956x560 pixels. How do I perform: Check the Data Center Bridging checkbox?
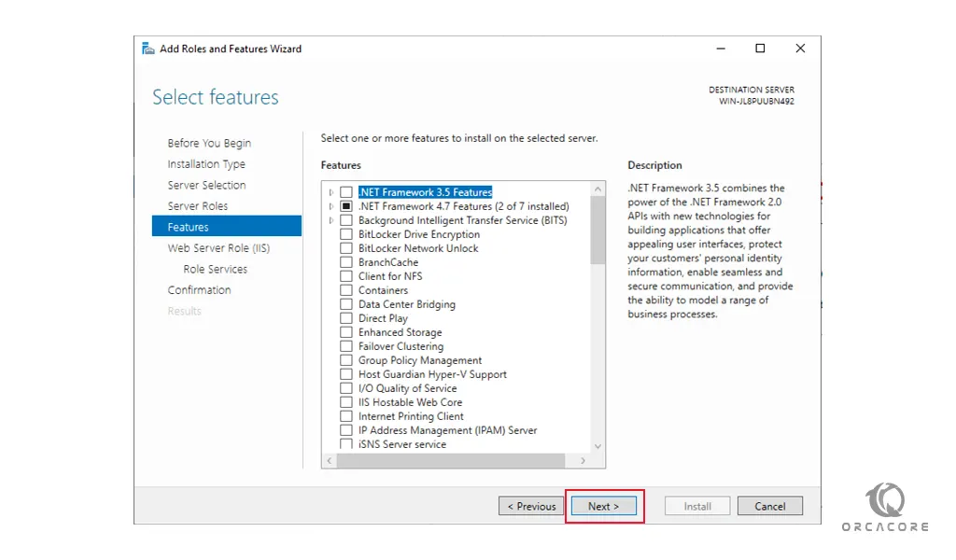point(345,304)
